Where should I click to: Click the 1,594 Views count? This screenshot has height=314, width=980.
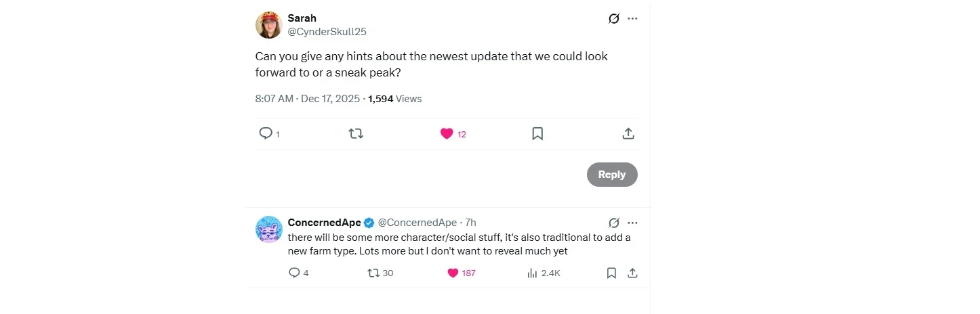click(x=394, y=99)
